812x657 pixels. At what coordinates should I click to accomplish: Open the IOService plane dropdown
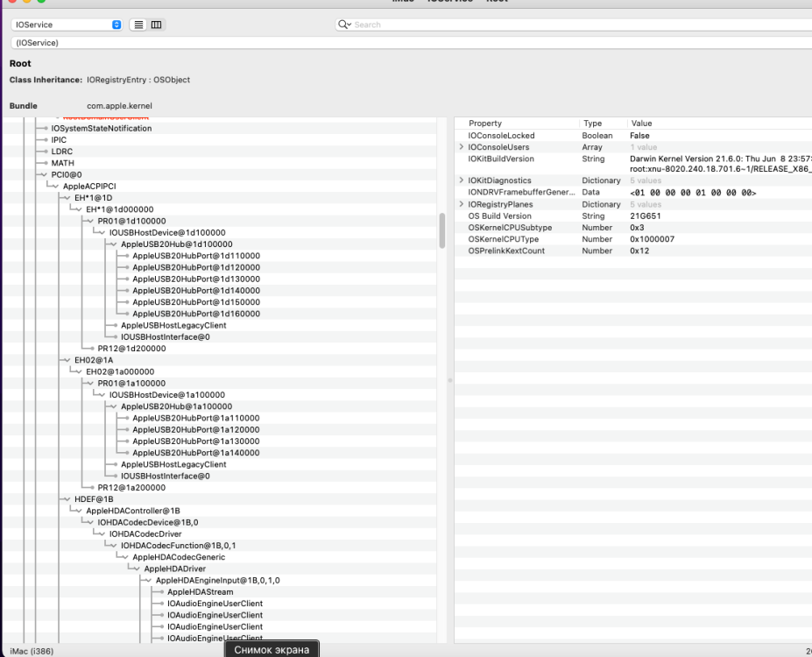point(67,25)
